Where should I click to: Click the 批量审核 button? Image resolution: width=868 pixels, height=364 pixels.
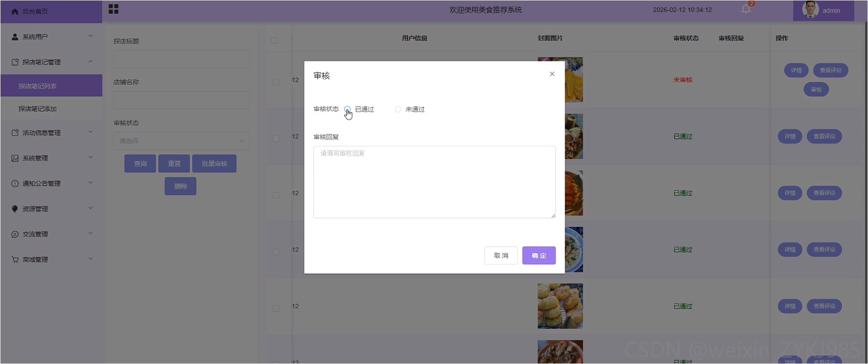[x=215, y=163]
